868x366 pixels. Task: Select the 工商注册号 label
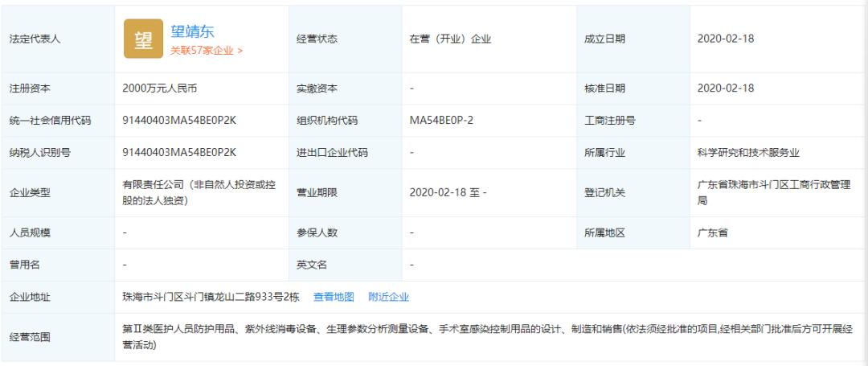point(609,120)
